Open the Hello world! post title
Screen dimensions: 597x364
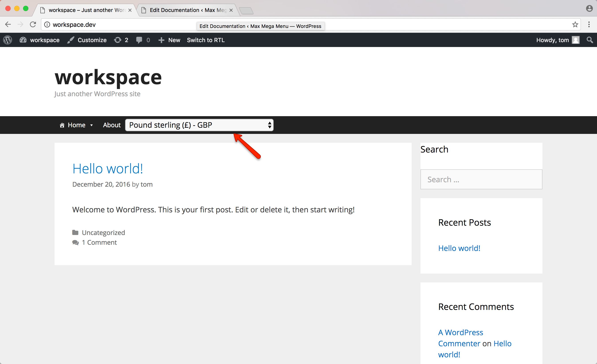point(108,168)
